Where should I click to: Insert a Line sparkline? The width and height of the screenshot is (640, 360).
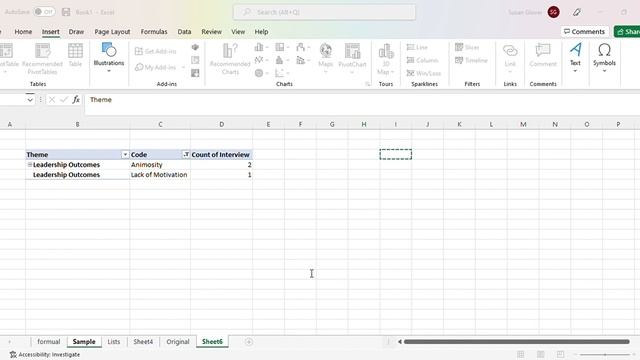click(417, 47)
